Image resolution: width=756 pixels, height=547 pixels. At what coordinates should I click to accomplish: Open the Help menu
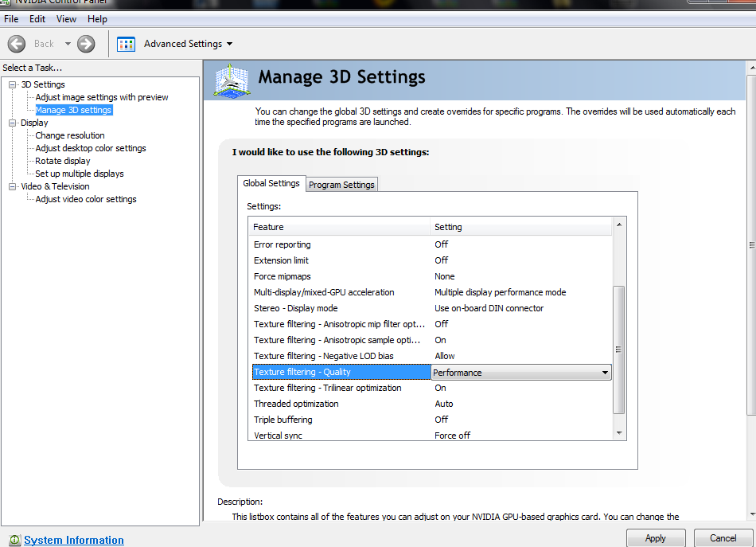[97, 19]
